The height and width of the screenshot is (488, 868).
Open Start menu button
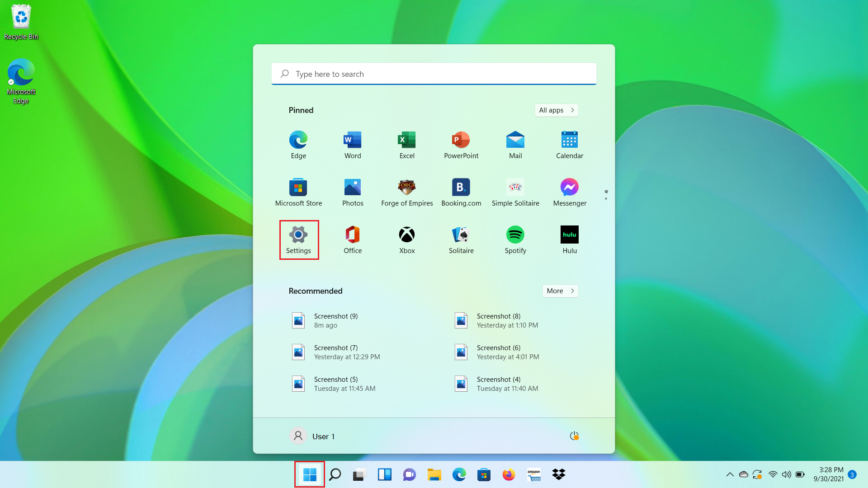(310, 474)
